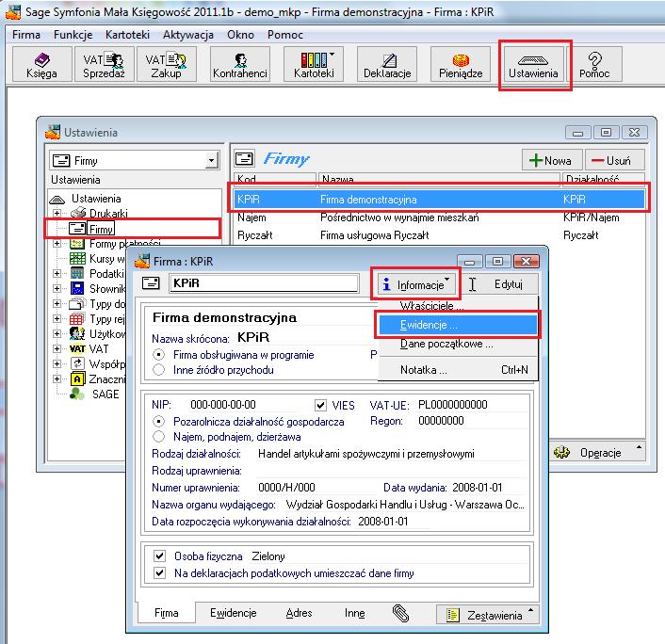This screenshot has height=644, width=665.
Task: Click the KPiR company code field
Action: tap(264, 283)
